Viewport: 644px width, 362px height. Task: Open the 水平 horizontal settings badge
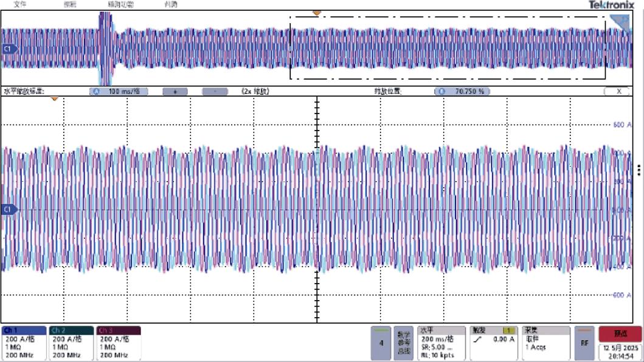[441, 343]
